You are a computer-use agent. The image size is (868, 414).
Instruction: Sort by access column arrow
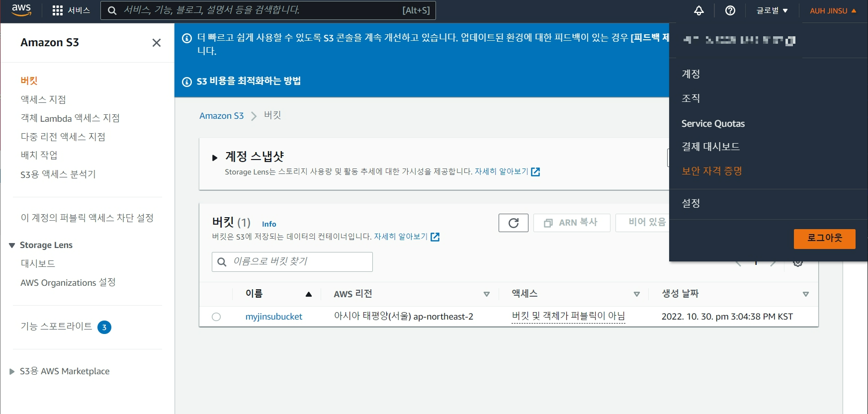coord(637,294)
